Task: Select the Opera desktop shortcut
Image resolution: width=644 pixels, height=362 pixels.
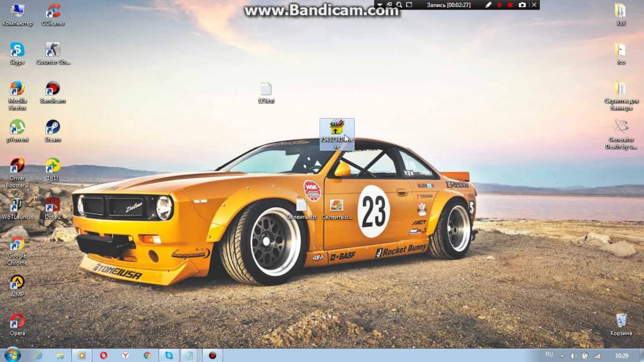Action: pos(17,325)
